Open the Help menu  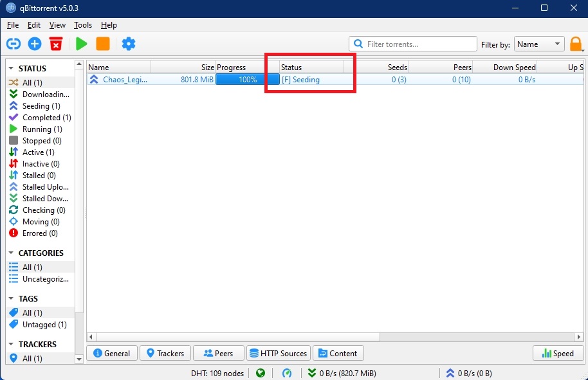tap(109, 24)
